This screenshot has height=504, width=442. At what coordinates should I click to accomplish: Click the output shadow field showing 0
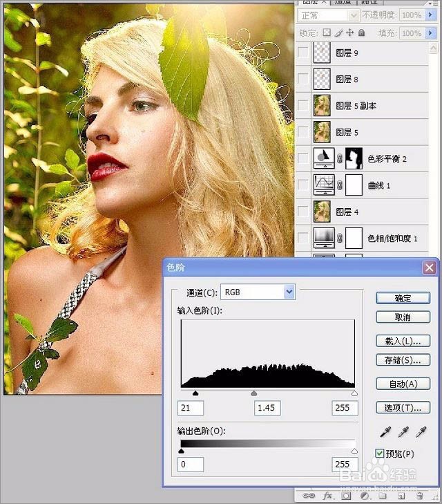(x=191, y=464)
